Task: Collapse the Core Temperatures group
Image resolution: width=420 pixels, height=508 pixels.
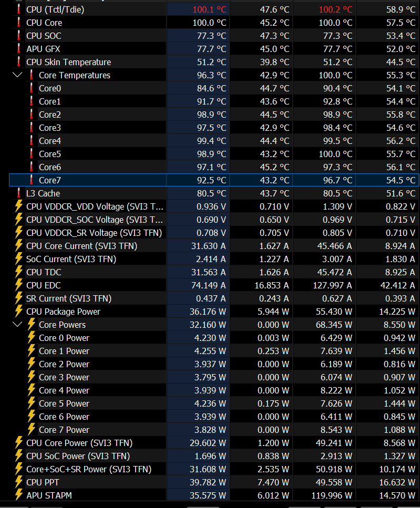Action: (x=16, y=75)
